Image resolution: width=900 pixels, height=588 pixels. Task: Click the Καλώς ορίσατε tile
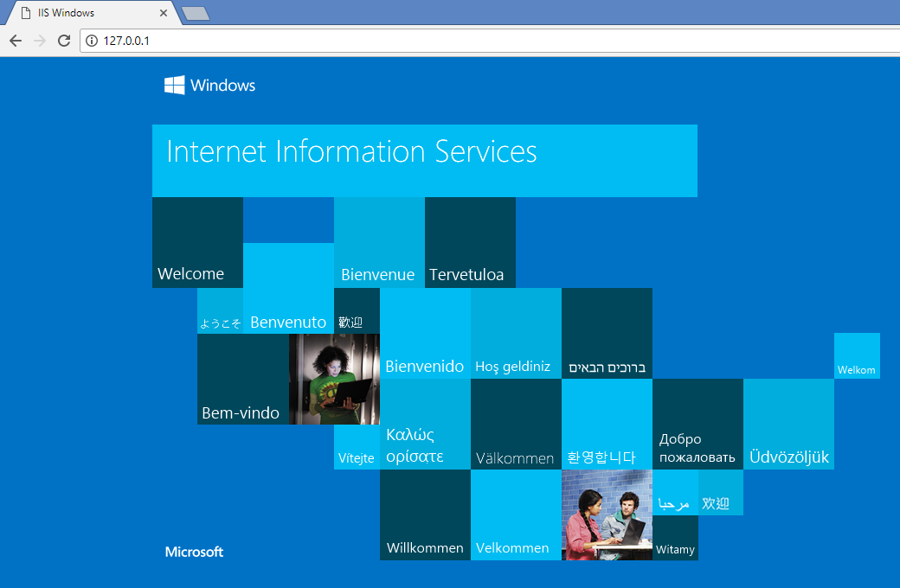tap(425, 424)
